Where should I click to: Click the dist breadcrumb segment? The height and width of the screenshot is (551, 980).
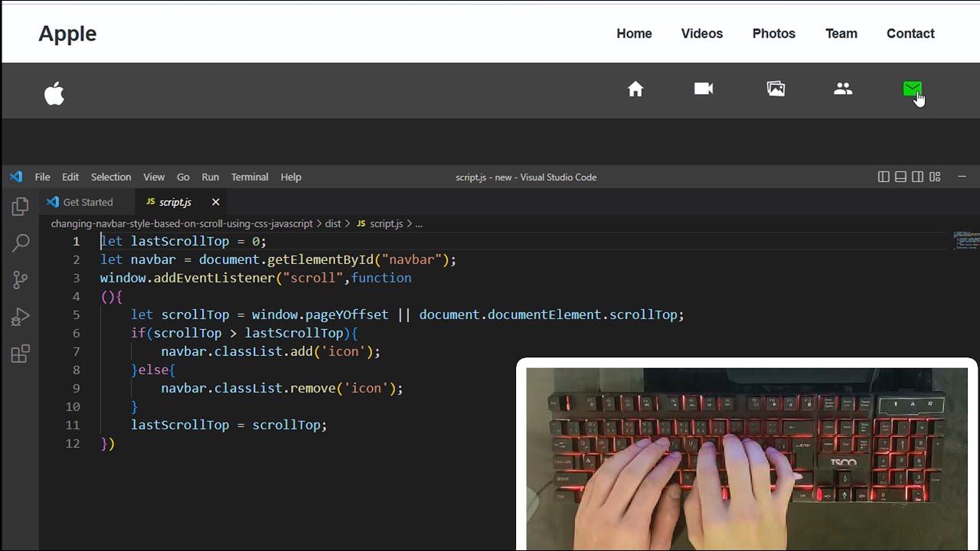click(x=333, y=223)
